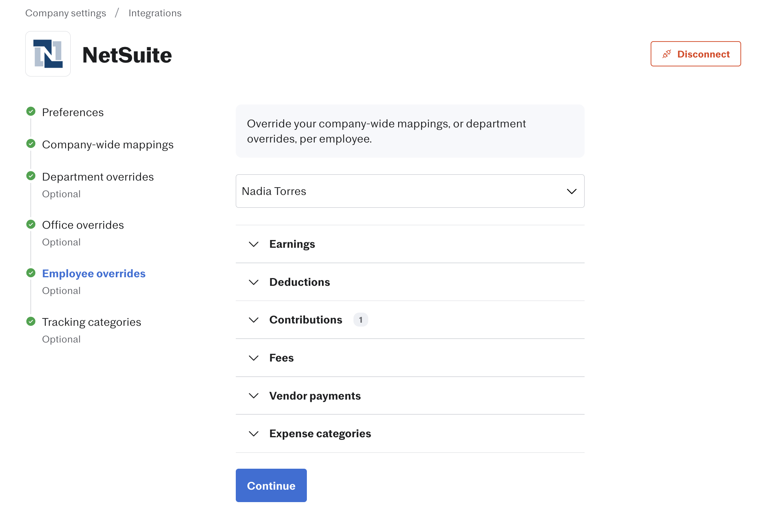
Task: Open Integrations breadcrumb link
Action: coord(155,13)
